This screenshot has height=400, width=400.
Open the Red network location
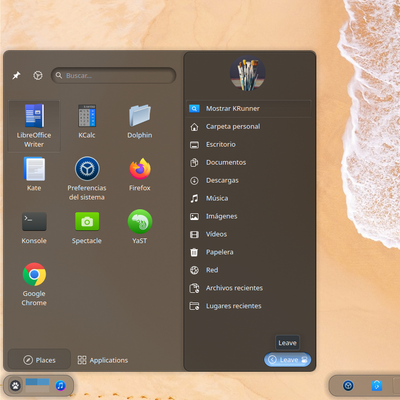(x=249, y=270)
